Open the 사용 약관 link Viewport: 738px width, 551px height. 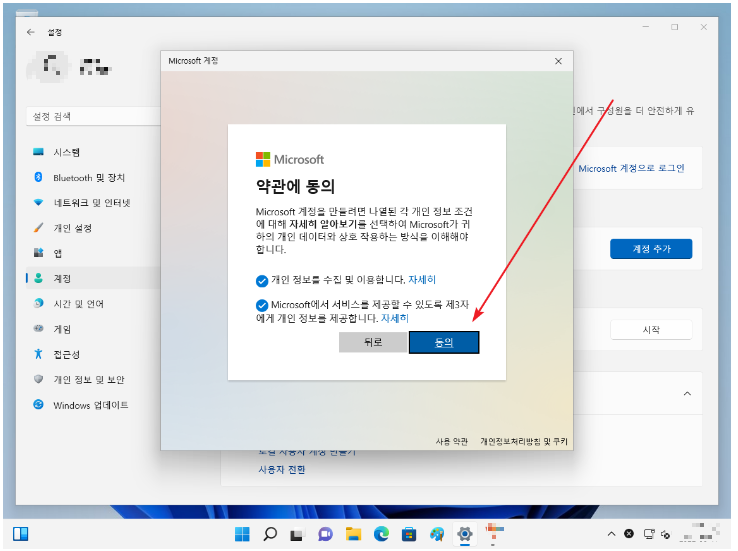pyautogui.click(x=451, y=441)
